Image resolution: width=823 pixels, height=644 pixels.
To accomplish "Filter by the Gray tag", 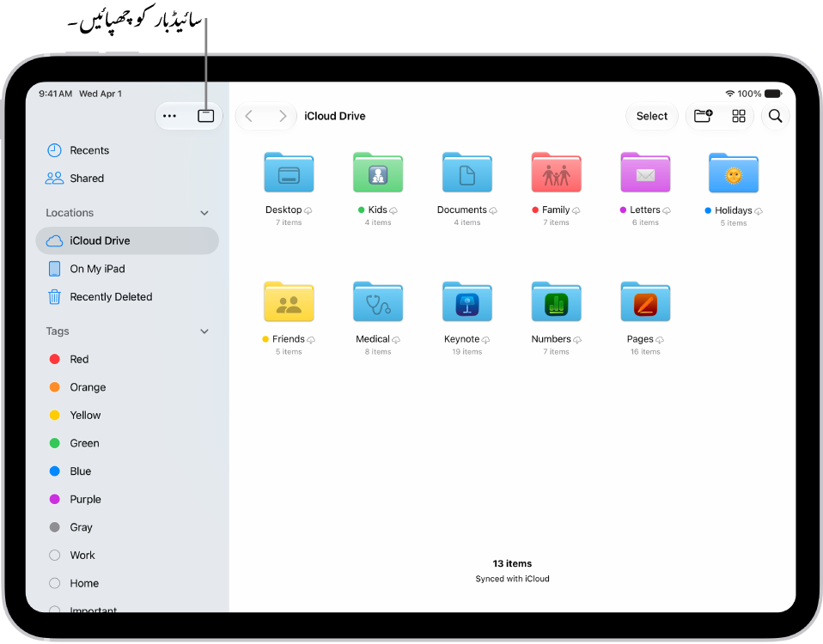I will 127,527.
